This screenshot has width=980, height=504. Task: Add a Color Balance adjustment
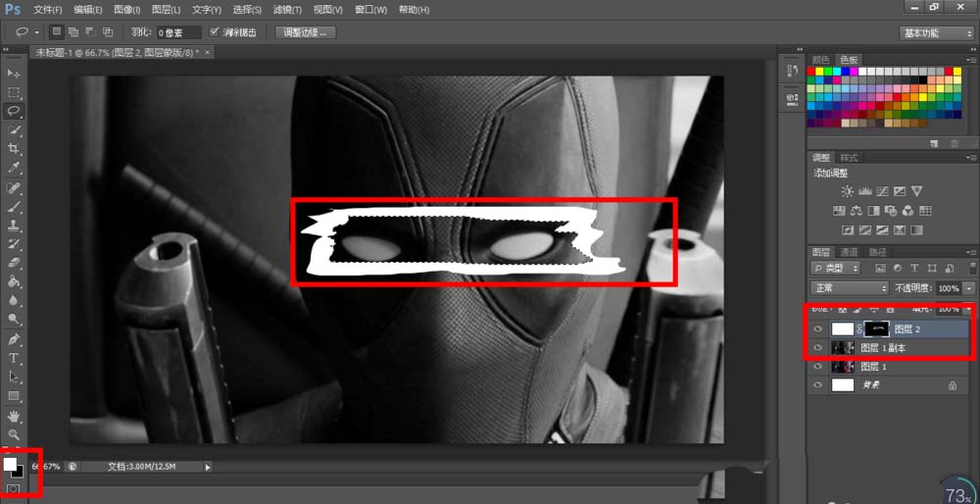pos(857,211)
